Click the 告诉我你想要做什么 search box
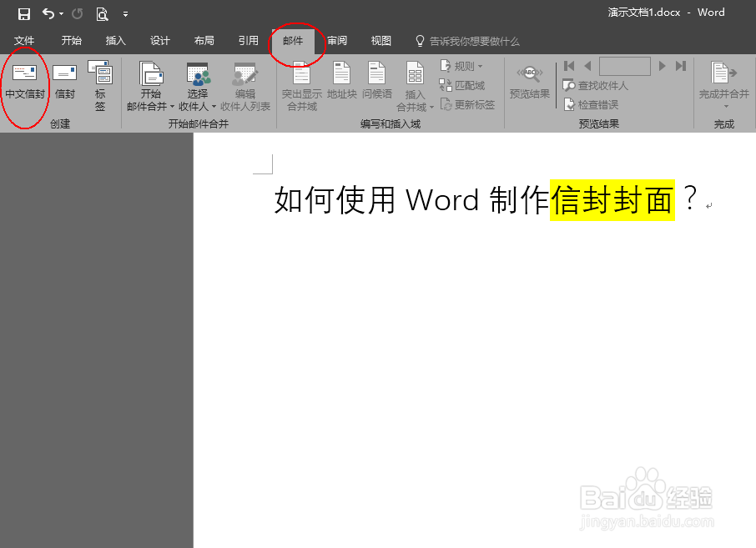Screen dimensions: 756x548 coord(467,42)
